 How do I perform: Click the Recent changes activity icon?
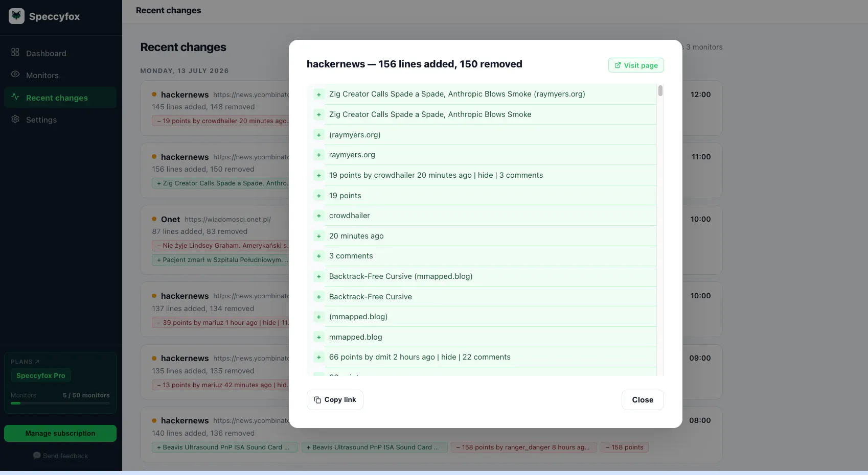point(15,97)
